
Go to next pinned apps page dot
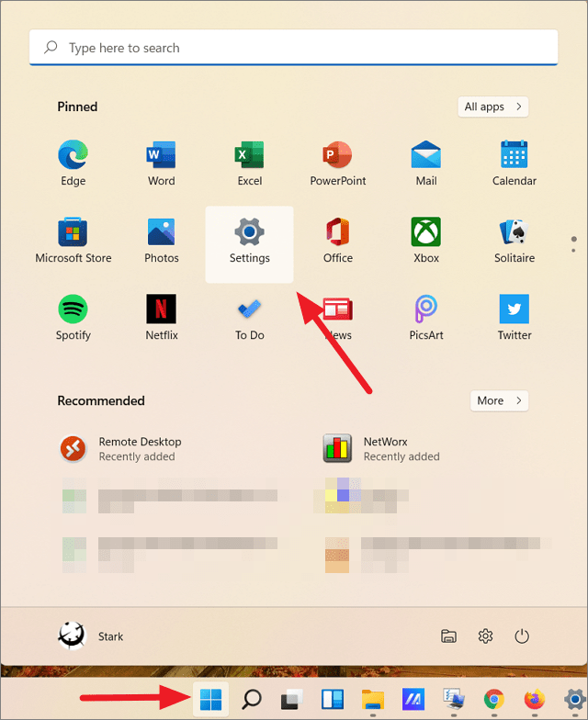click(x=573, y=251)
